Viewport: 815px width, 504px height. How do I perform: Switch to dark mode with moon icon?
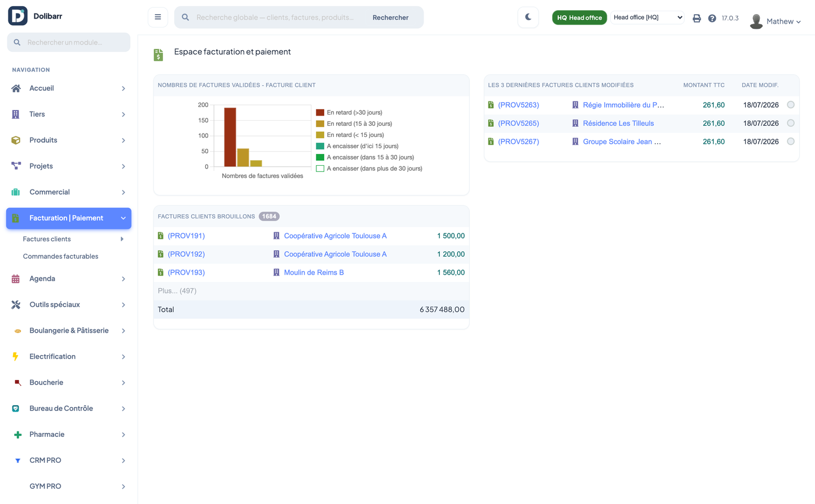click(528, 17)
